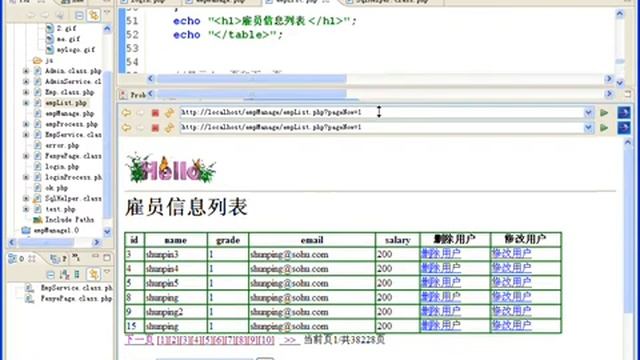The image size is (640, 360).
Task: Open the upper URL bar history dropdown
Action: tap(588, 112)
